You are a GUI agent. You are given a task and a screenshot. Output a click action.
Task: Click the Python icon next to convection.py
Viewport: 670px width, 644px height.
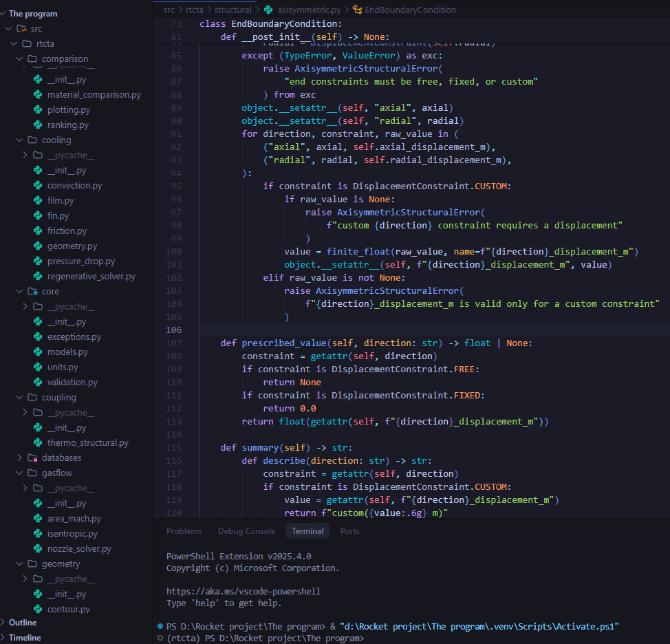pyautogui.click(x=38, y=186)
